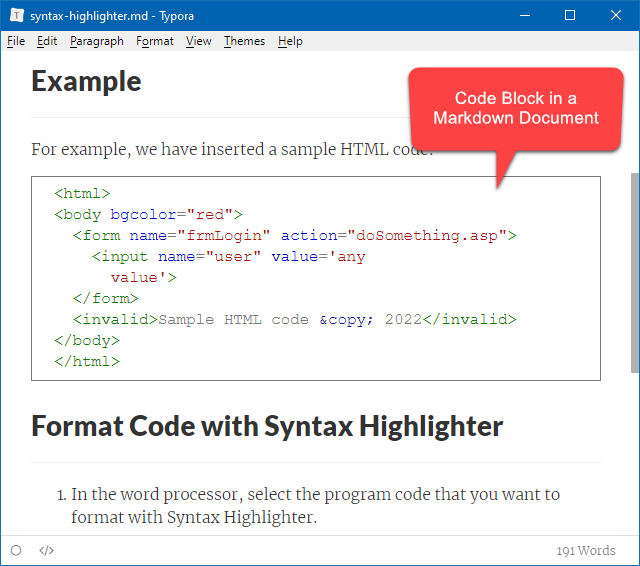Screen dimensions: 640x566
Task: Click the value'> continuation code line
Action: click(x=144, y=277)
